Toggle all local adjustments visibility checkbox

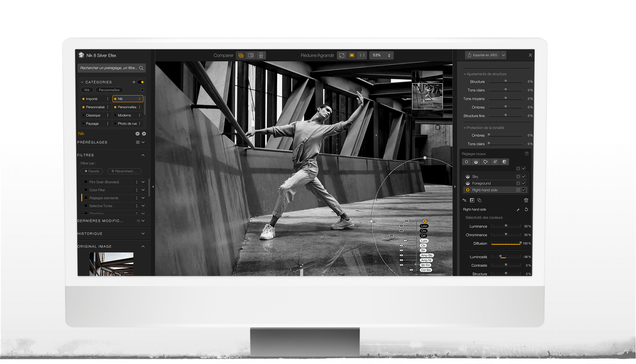pos(524,169)
